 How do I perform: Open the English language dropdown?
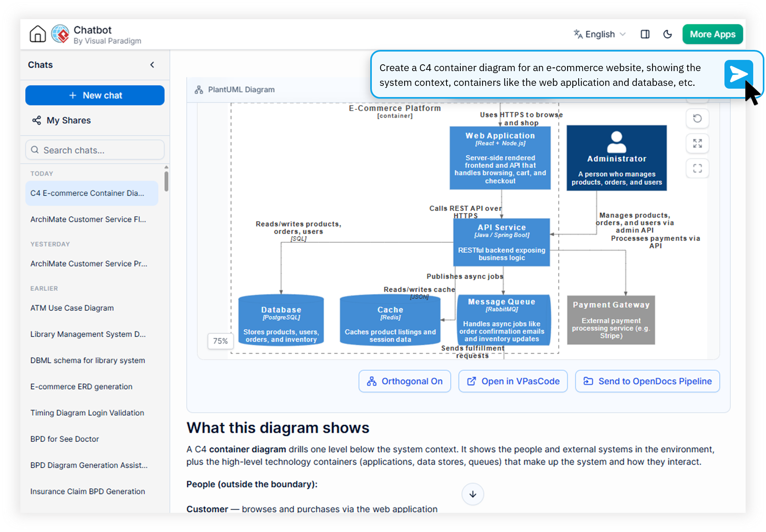[599, 34]
